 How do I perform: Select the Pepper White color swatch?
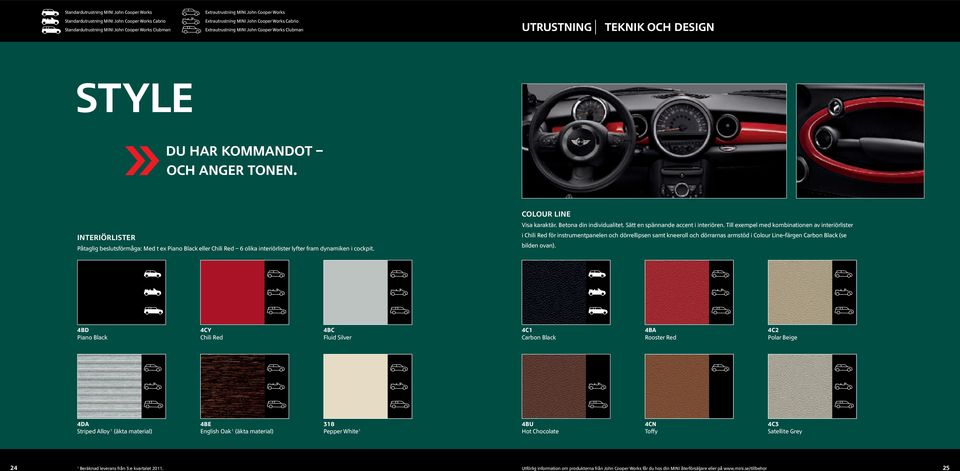click(367, 386)
